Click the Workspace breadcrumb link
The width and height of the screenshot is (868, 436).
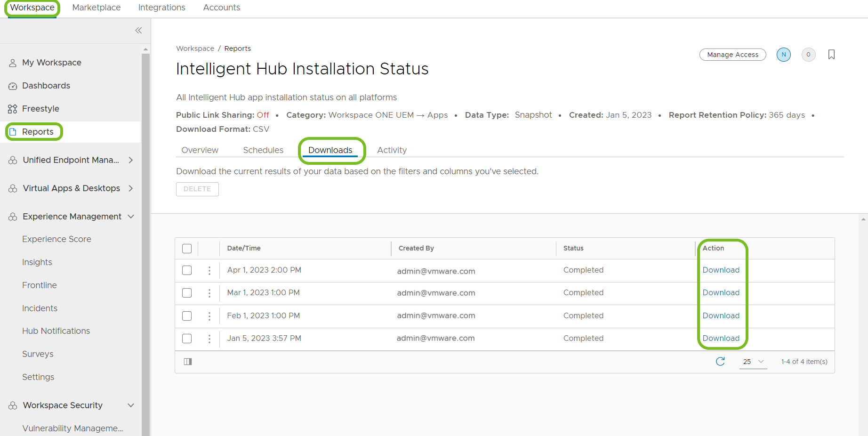(195, 48)
